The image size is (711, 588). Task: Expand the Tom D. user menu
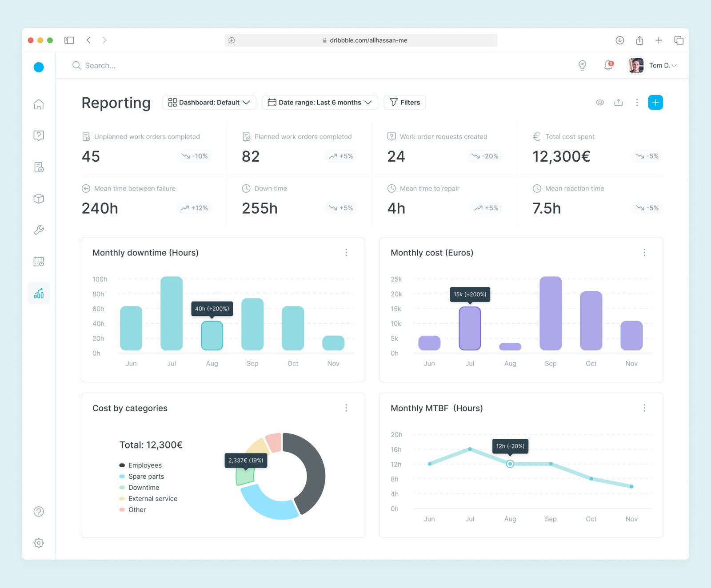point(652,65)
